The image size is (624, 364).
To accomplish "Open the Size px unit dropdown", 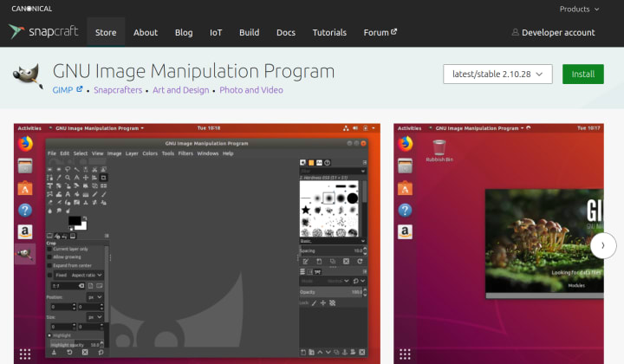I will pyautogui.click(x=94, y=317).
